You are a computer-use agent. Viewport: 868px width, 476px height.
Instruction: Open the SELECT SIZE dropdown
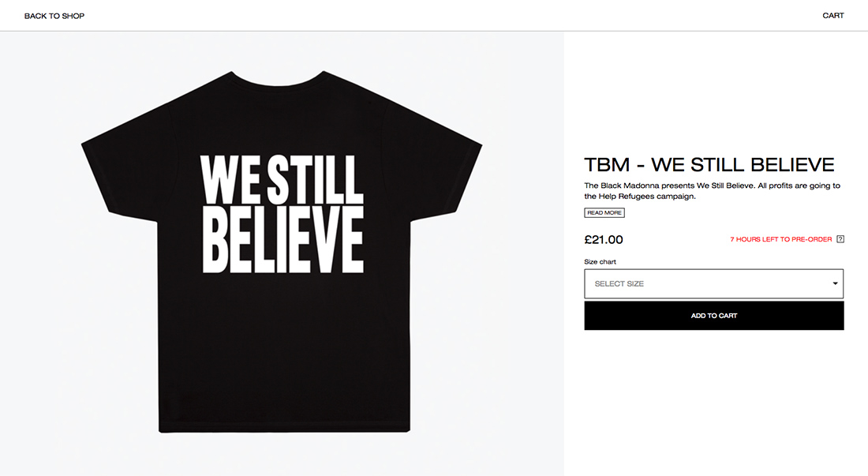click(713, 283)
